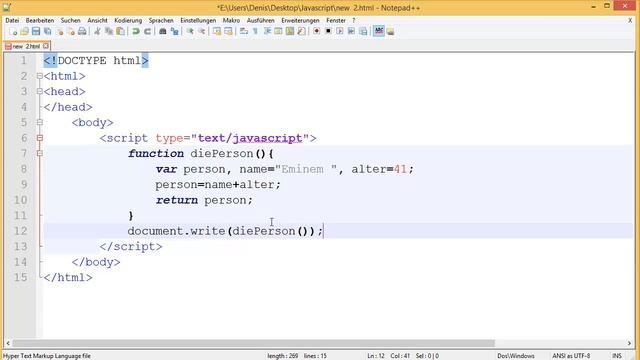Click the Function List toolbar icon
The image size is (640, 360).
[x=301, y=31]
